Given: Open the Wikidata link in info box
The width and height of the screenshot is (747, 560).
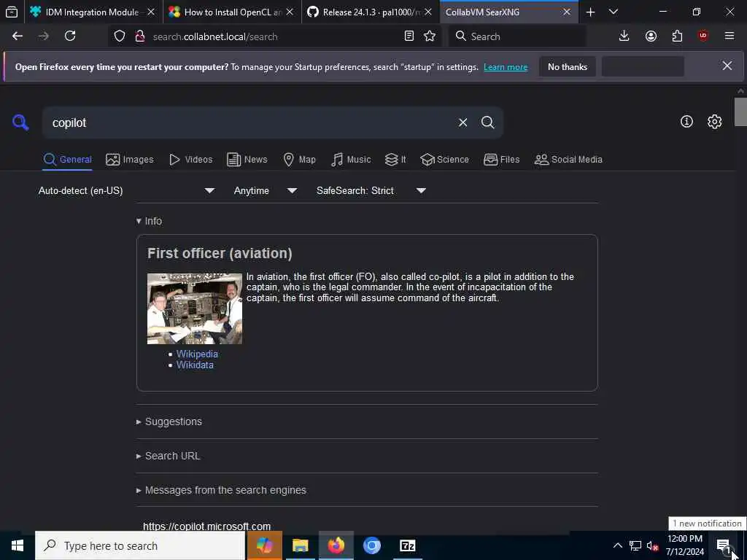Looking at the screenshot, I should [x=195, y=365].
